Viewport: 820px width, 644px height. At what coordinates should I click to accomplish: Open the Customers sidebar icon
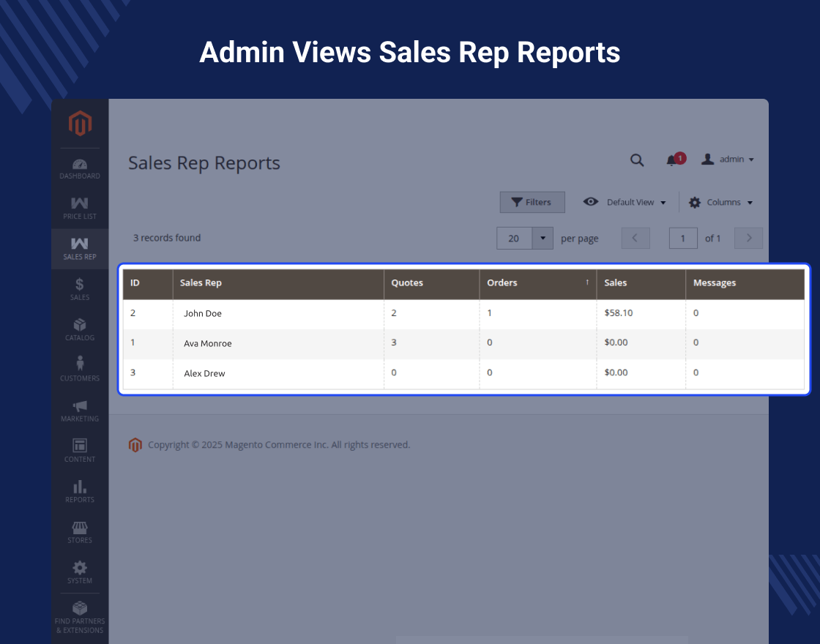[x=80, y=370]
